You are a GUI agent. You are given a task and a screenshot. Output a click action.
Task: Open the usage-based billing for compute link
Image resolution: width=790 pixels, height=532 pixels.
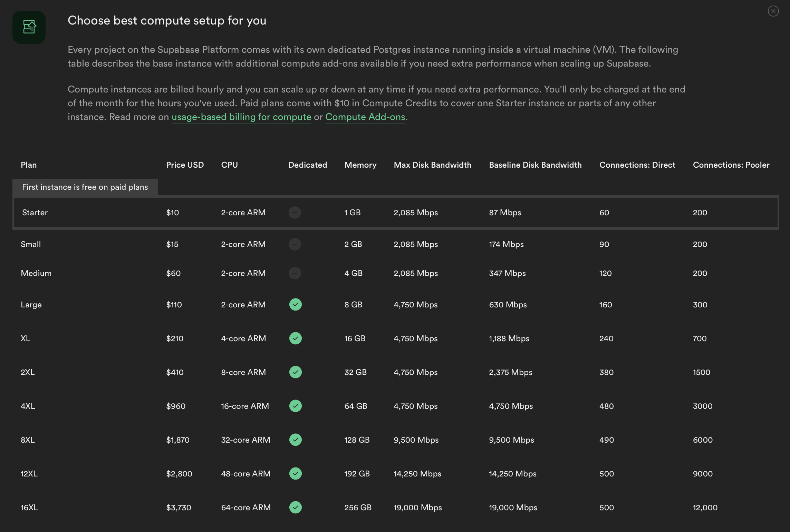[241, 117]
